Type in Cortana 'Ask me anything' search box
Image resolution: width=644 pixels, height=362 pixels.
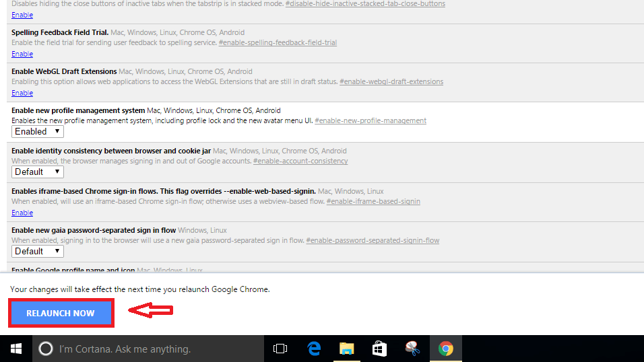(x=148, y=349)
